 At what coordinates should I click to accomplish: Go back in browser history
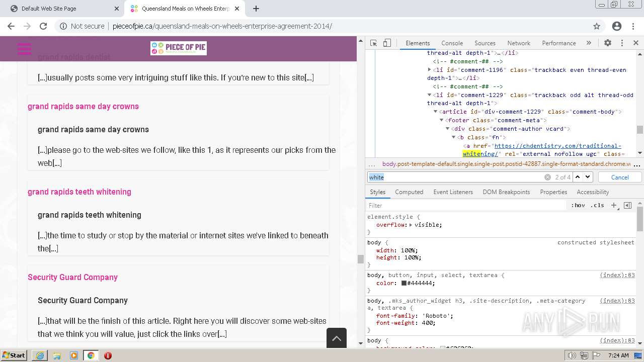11,26
